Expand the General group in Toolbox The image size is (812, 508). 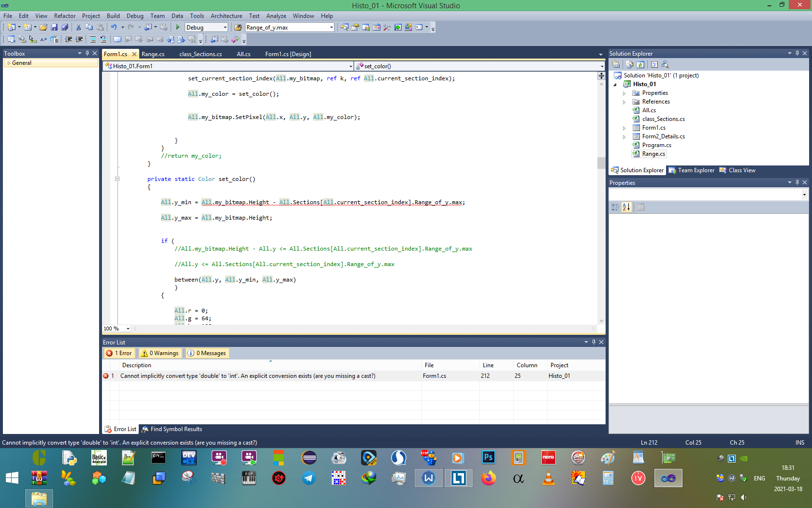click(x=9, y=63)
